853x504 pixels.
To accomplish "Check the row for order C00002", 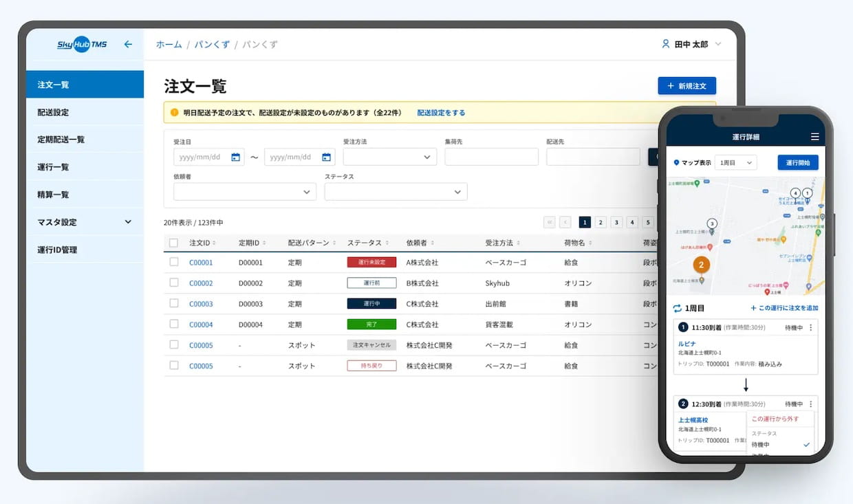I will pos(174,283).
